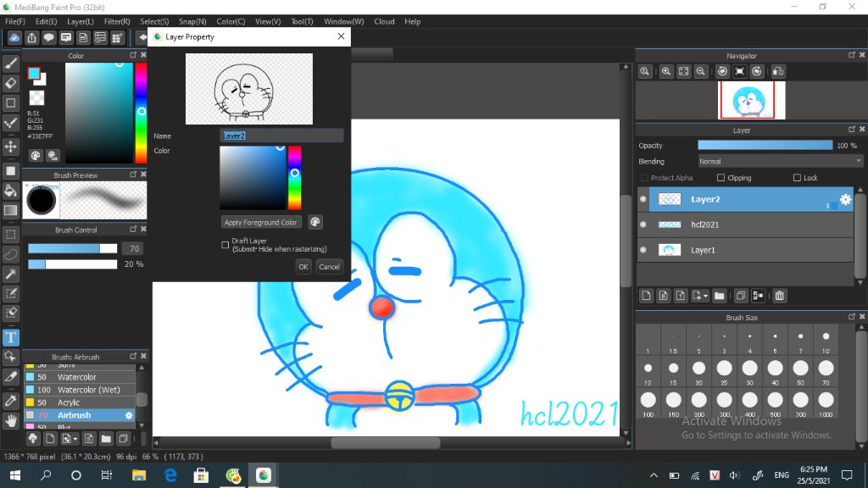Click the palette icon in Layer Property dialog
This screenshot has height=488, width=868.
point(315,222)
